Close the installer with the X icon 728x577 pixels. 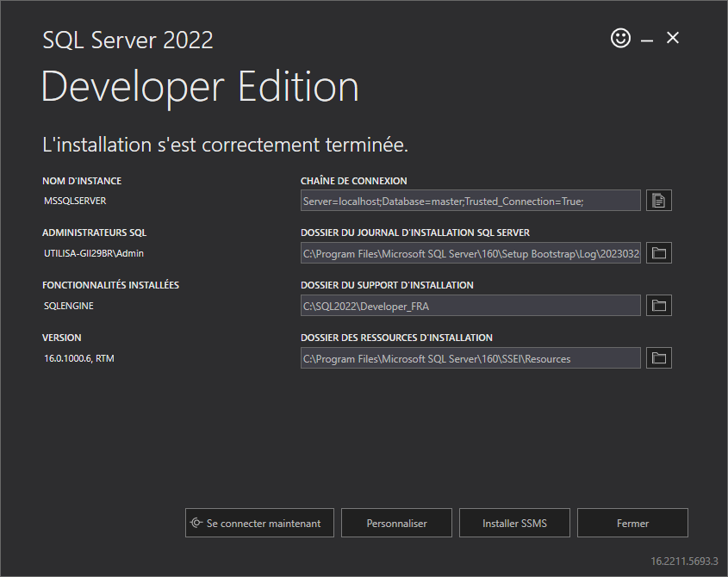click(x=672, y=38)
